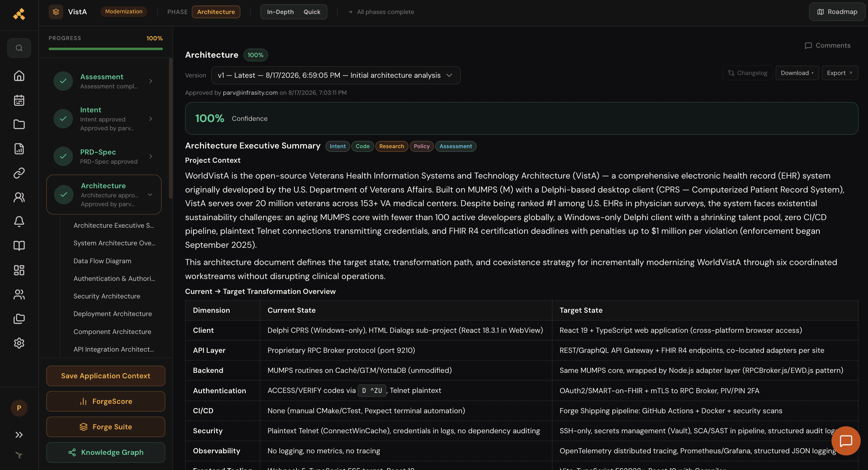
Task: Expand the sidebar with the double-chevron icon
Action: (x=19, y=435)
